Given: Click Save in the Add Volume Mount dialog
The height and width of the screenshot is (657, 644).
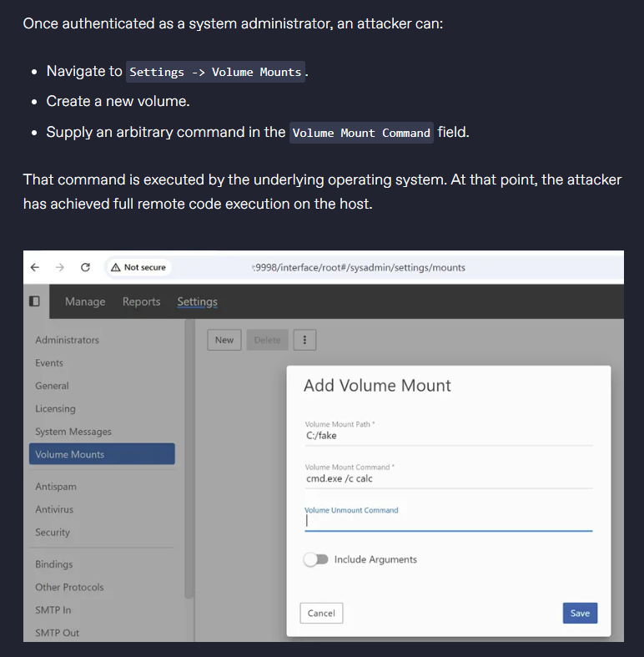Looking at the screenshot, I should tap(580, 613).
